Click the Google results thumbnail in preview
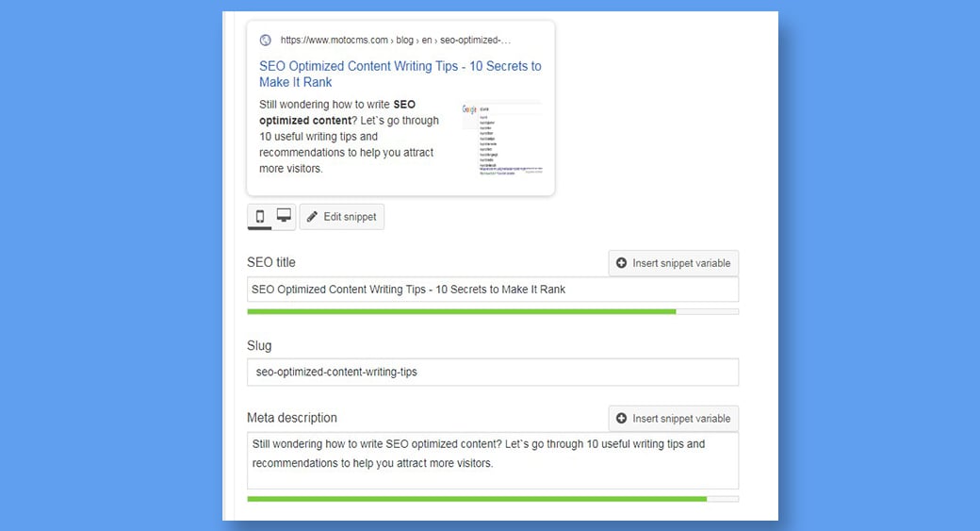980x531 pixels. coord(501,139)
